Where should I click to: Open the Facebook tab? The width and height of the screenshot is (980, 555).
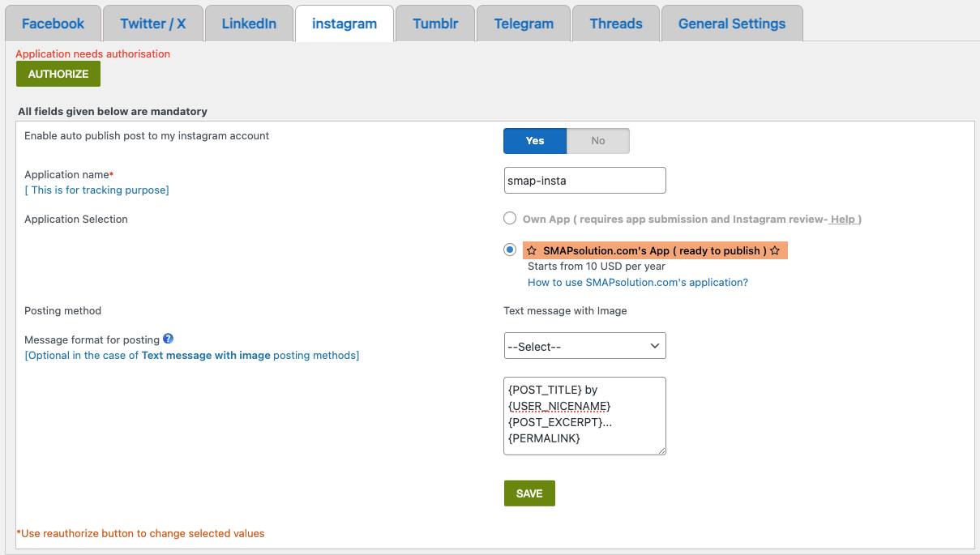[x=53, y=23]
